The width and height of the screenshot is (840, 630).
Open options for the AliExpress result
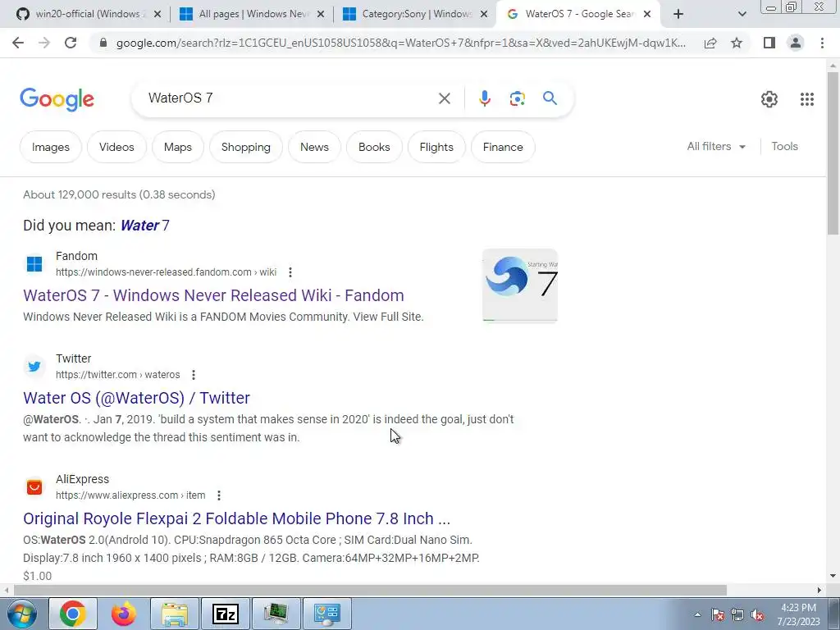coord(218,495)
